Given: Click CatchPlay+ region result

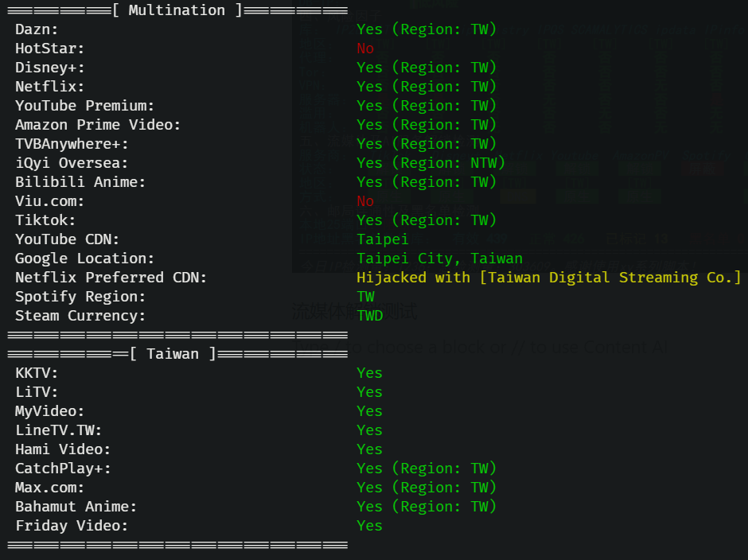Looking at the screenshot, I should point(427,469).
